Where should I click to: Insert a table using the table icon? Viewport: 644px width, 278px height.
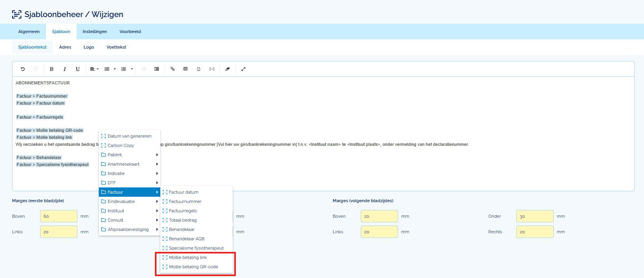pyautogui.click(x=186, y=69)
